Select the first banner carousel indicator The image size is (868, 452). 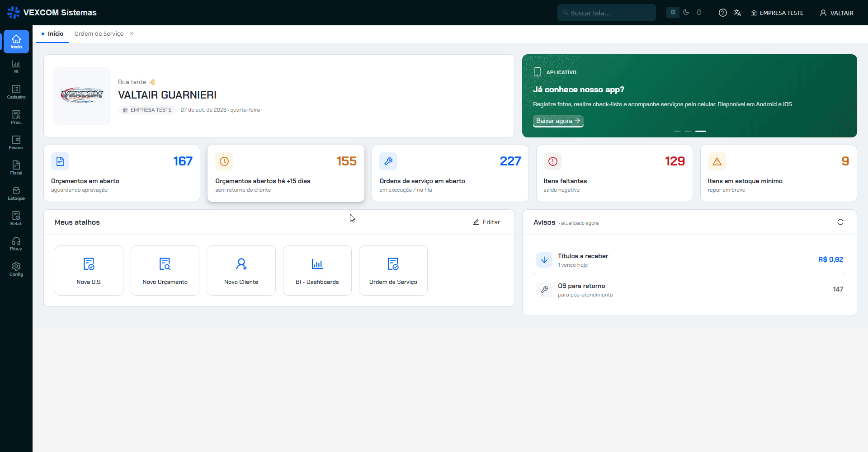tap(677, 131)
